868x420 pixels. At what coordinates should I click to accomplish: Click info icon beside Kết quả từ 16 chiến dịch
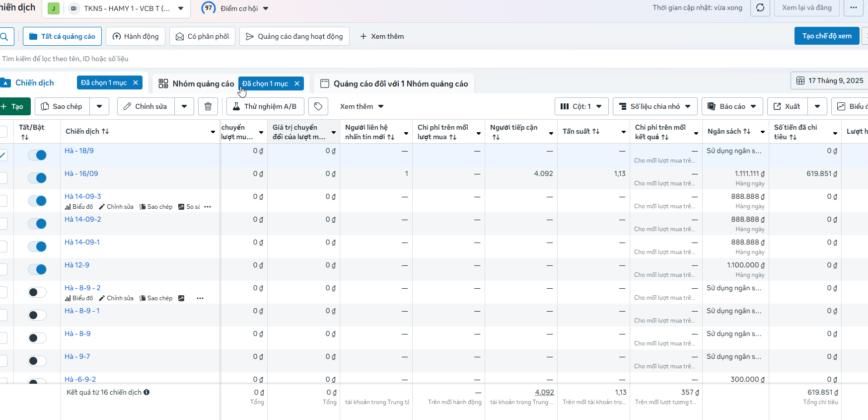(x=146, y=392)
